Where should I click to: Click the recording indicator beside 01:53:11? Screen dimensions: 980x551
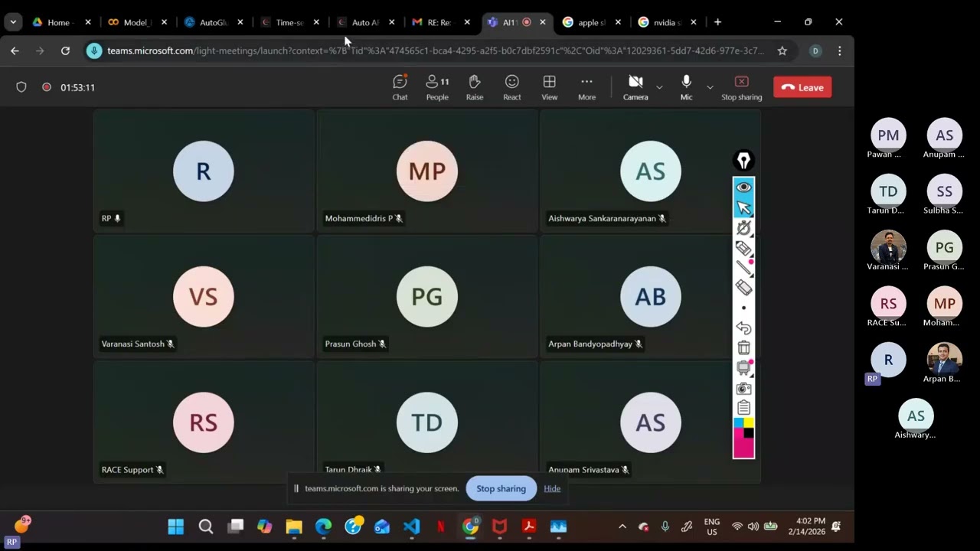coord(47,87)
